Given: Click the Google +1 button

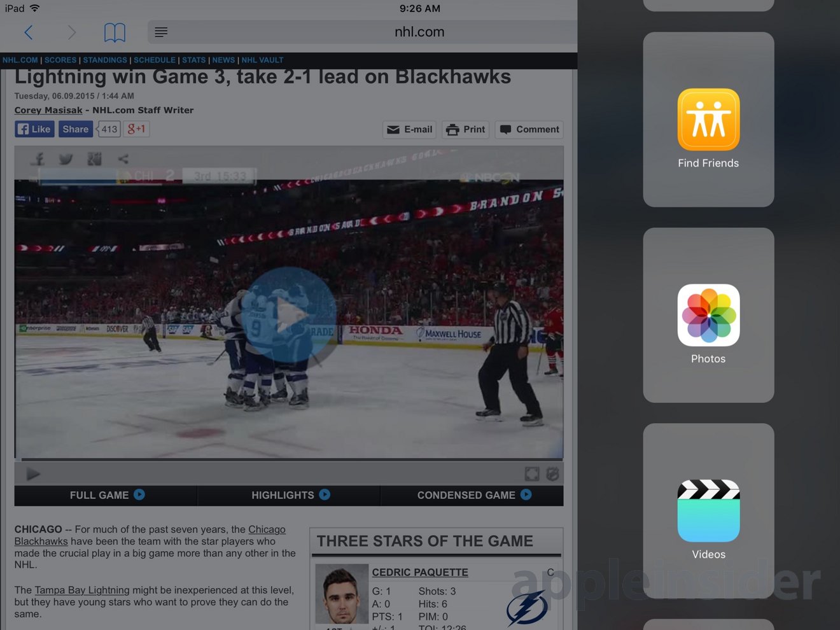Looking at the screenshot, I should coord(136,129).
